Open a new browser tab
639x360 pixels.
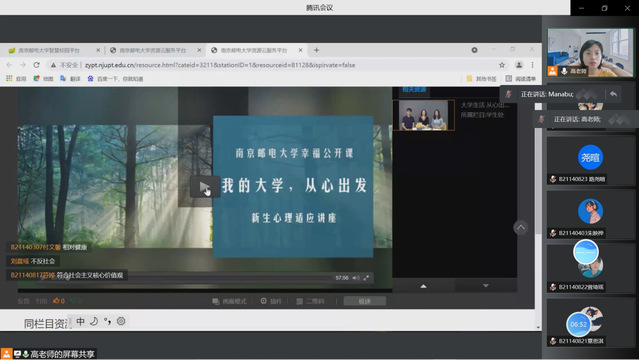click(316, 50)
